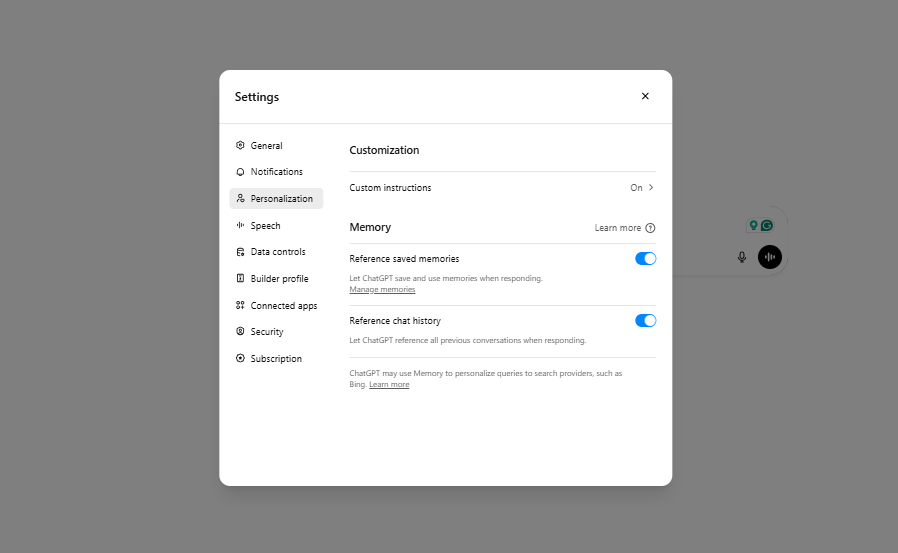898x553 pixels.
Task: Click the Memory help question-mark icon
Action: coord(651,228)
